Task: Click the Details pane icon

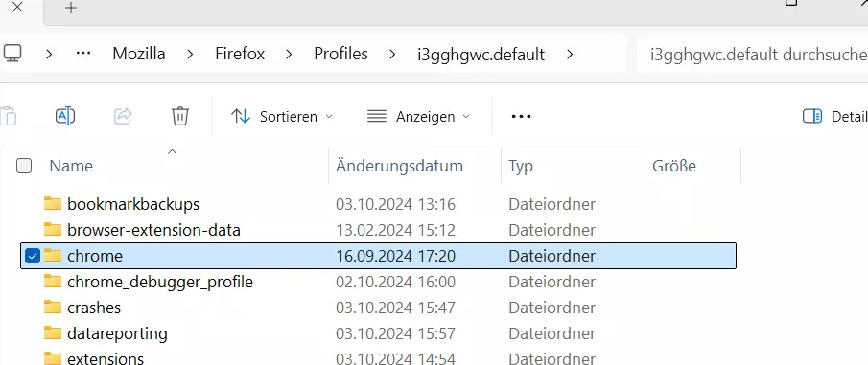Action: [812, 116]
